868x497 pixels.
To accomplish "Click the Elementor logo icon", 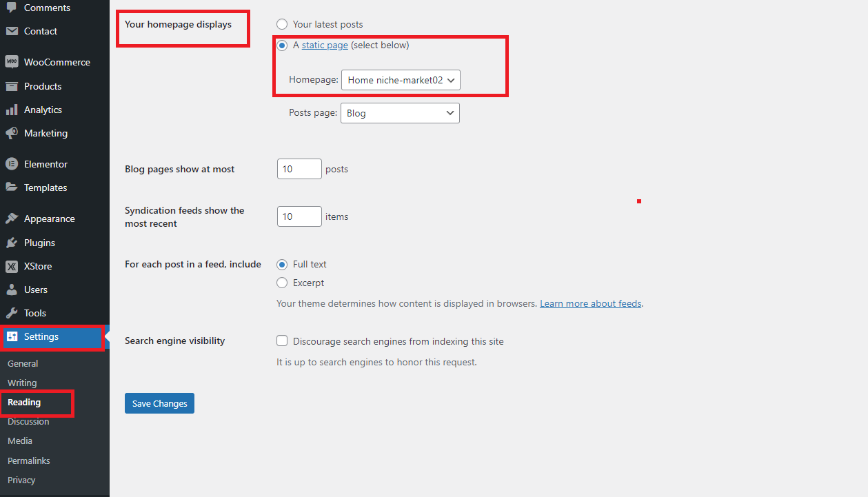I will (x=12, y=164).
